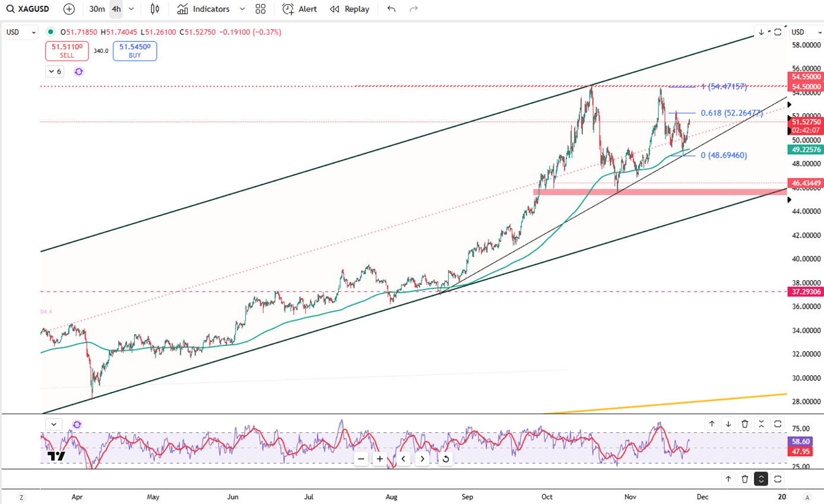Zoom in the chart with the plus button

tap(380, 459)
